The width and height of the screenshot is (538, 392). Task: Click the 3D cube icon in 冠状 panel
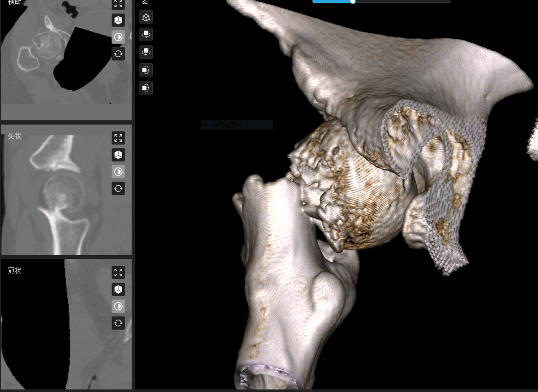pyautogui.click(x=118, y=289)
